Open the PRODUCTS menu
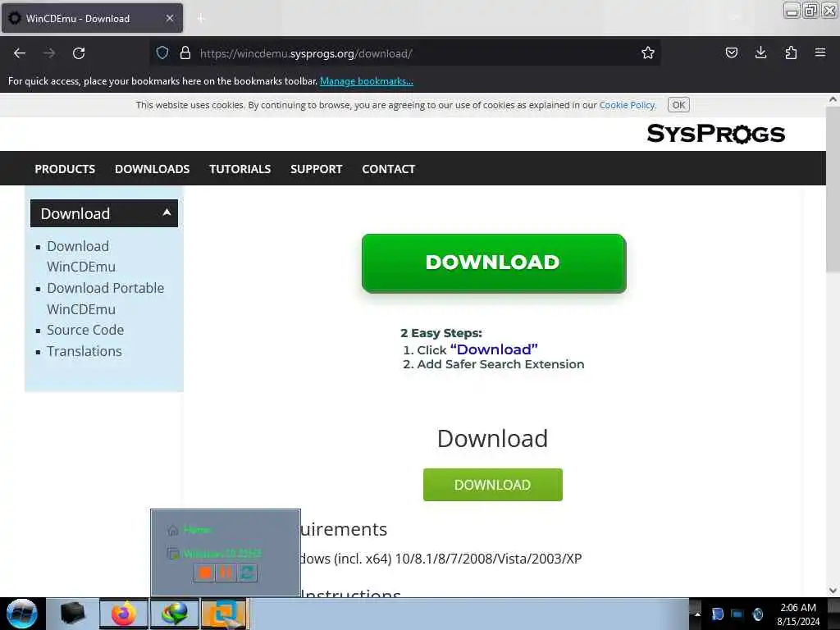 [65, 169]
